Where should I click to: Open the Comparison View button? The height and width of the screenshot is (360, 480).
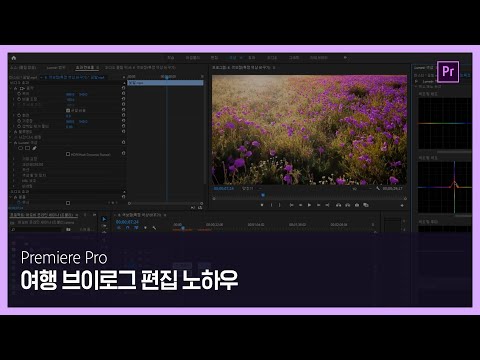366,205
